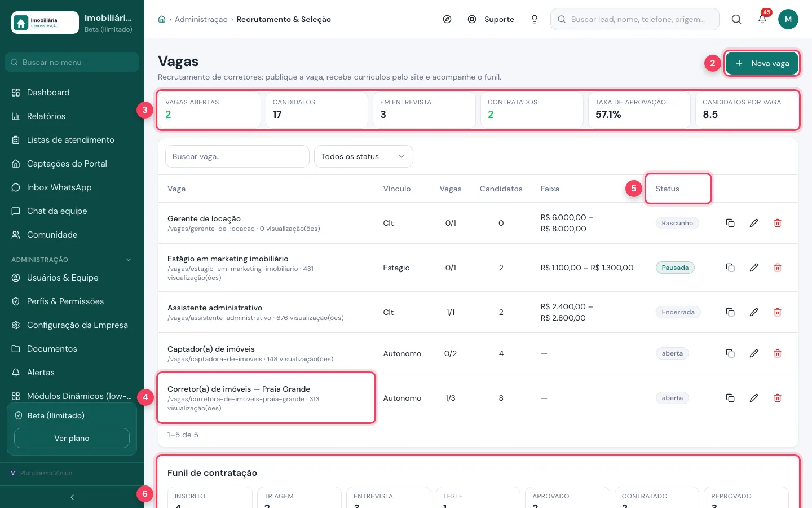Click the Rascunho status badge

coord(677,223)
